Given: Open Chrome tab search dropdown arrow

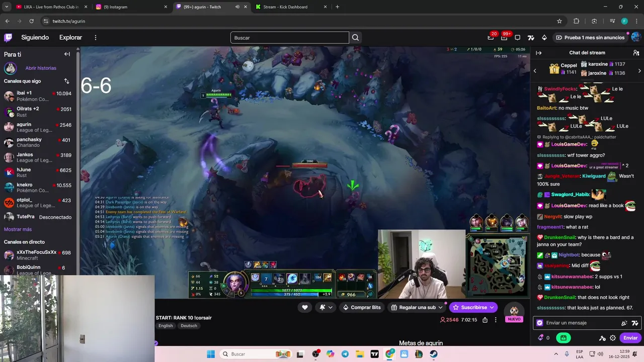Looking at the screenshot, I should tap(7, 7).
